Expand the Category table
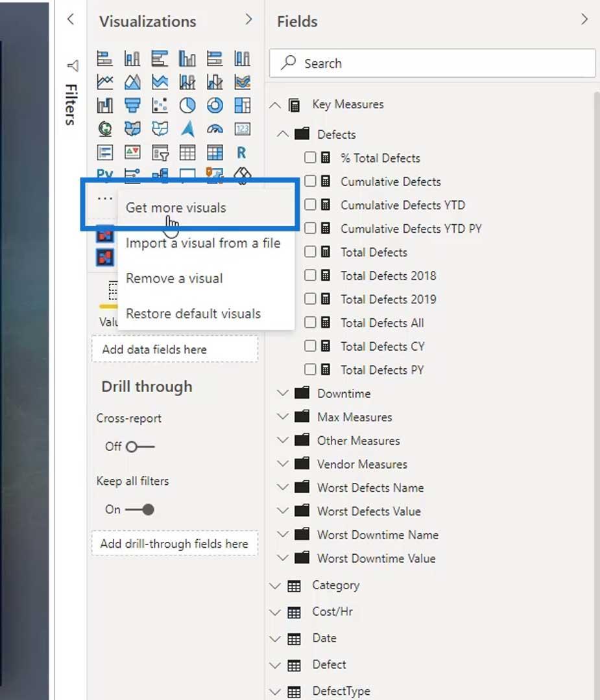Screen dimensions: 600x700 coord(275,586)
